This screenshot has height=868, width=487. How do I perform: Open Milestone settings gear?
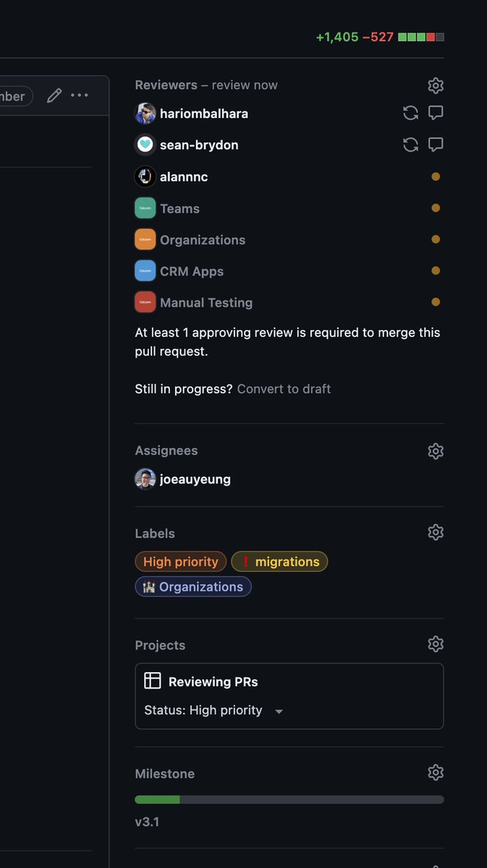point(435,773)
